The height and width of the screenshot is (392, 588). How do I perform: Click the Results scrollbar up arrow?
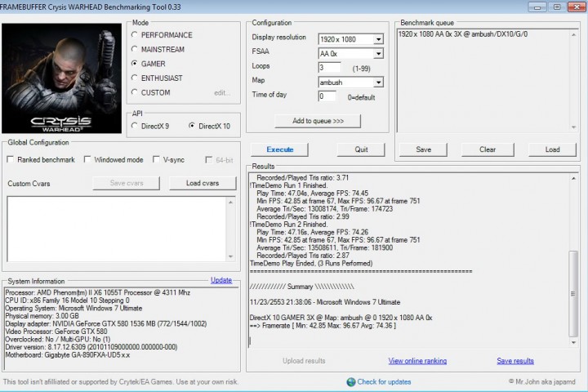pos(573,179)
